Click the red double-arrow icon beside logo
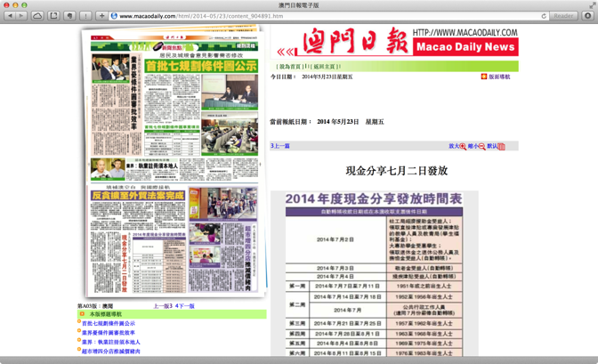This screenshot has height=364, width=598. pos(286,52)
